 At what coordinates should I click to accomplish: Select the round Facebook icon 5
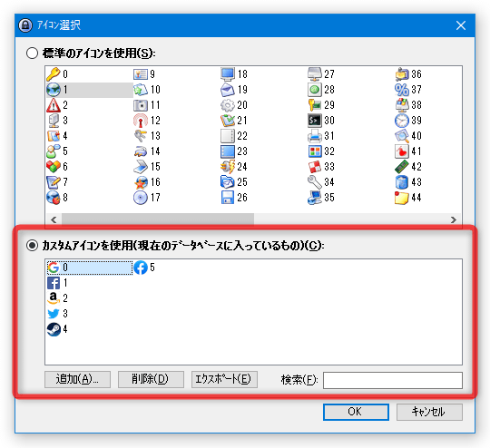tap(141, 268)
